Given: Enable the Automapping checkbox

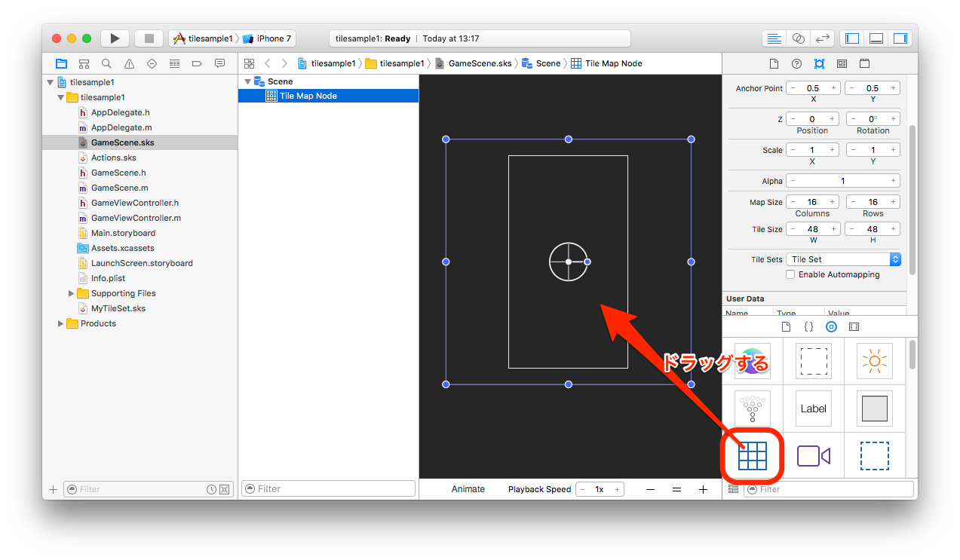Looking at the screenshot, I should point(791,274).
